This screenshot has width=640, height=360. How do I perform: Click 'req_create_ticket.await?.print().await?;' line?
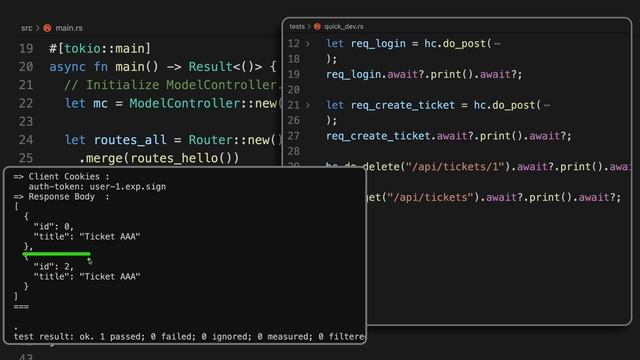(449, 136)
